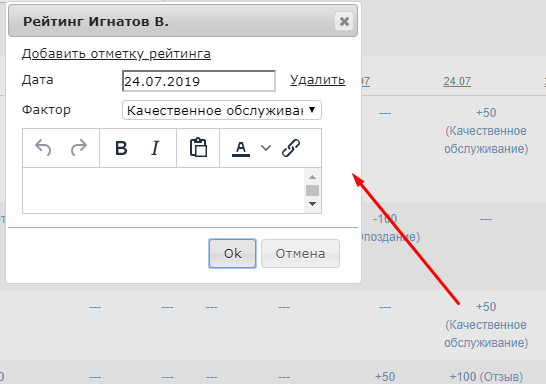Image resolution: width=546 pixels, height=384 pixels.
Task: Click the +50 cell in bottom row
Action: point(385,377)
